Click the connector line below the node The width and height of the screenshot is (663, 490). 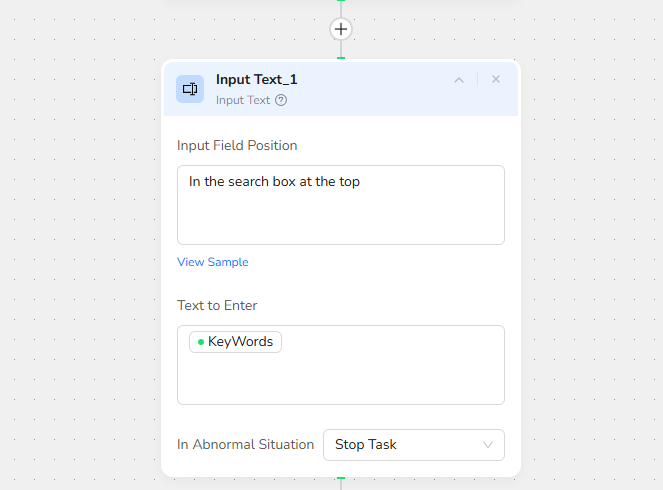[341, 483]
